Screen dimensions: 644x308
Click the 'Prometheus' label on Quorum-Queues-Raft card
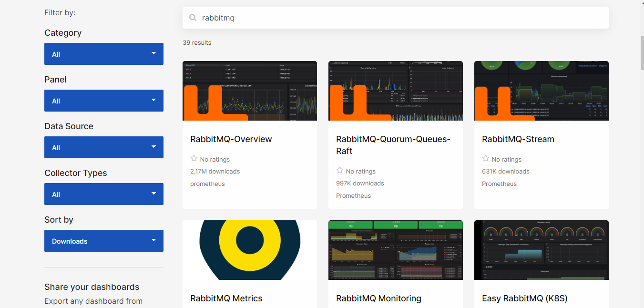point(353,196)
